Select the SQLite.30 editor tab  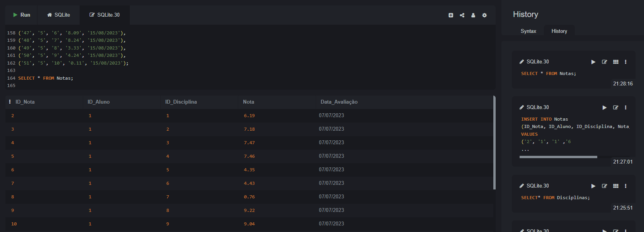105,15
